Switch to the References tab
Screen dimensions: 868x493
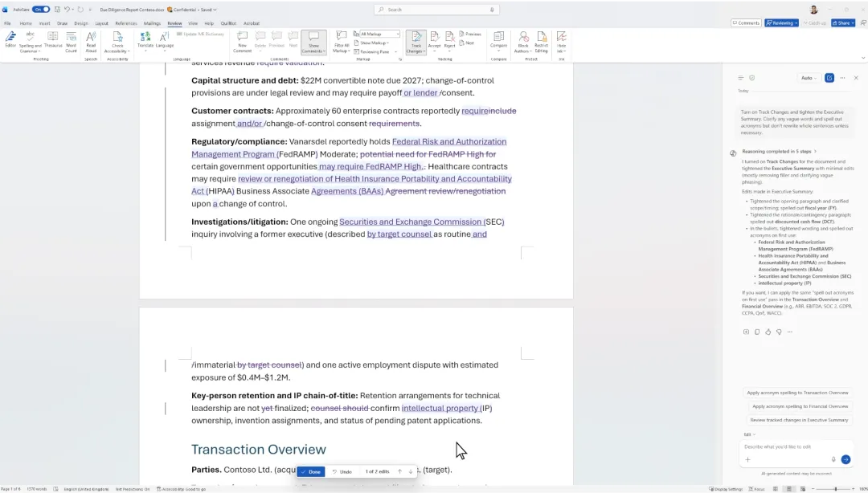tap(125, 23)
